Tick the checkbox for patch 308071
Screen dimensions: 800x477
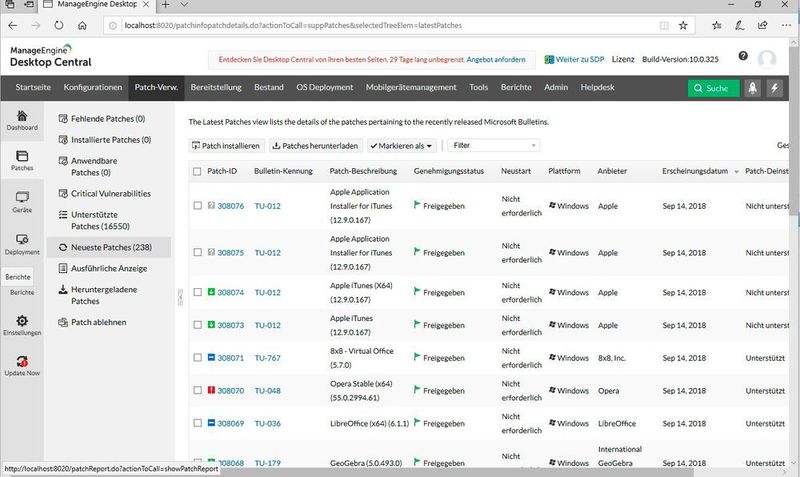click(x=197, y=357)
